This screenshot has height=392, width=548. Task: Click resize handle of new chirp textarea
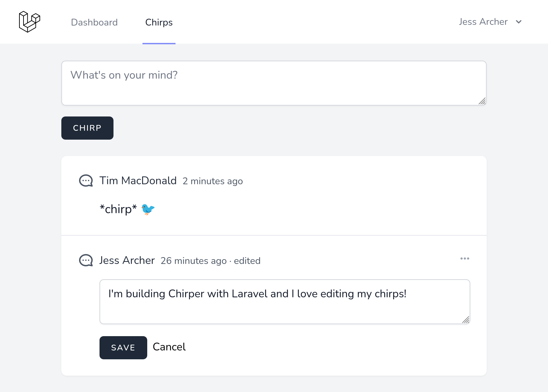(x=482, y=101)
